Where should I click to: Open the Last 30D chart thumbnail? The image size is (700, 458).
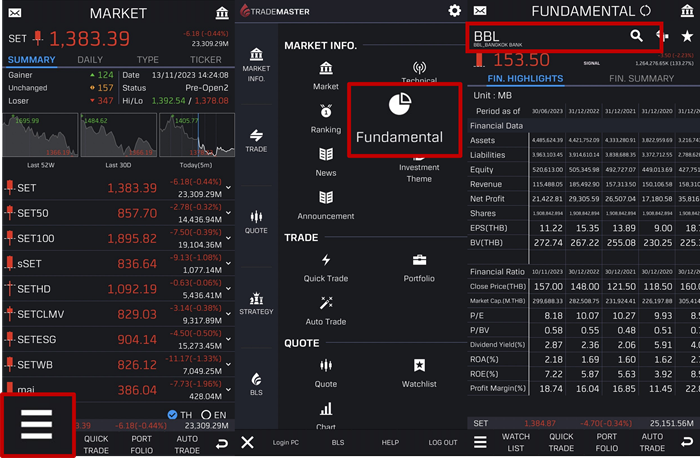[119, 135]
